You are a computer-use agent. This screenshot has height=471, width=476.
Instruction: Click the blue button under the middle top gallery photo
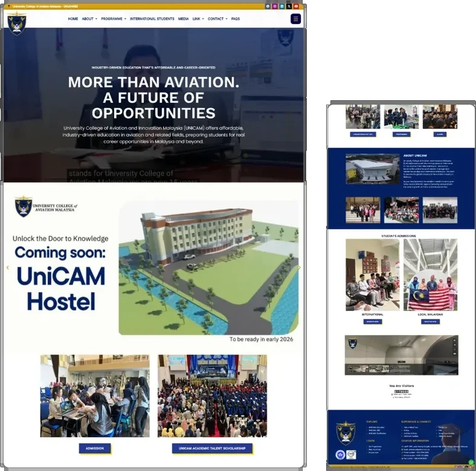(401, 134)
